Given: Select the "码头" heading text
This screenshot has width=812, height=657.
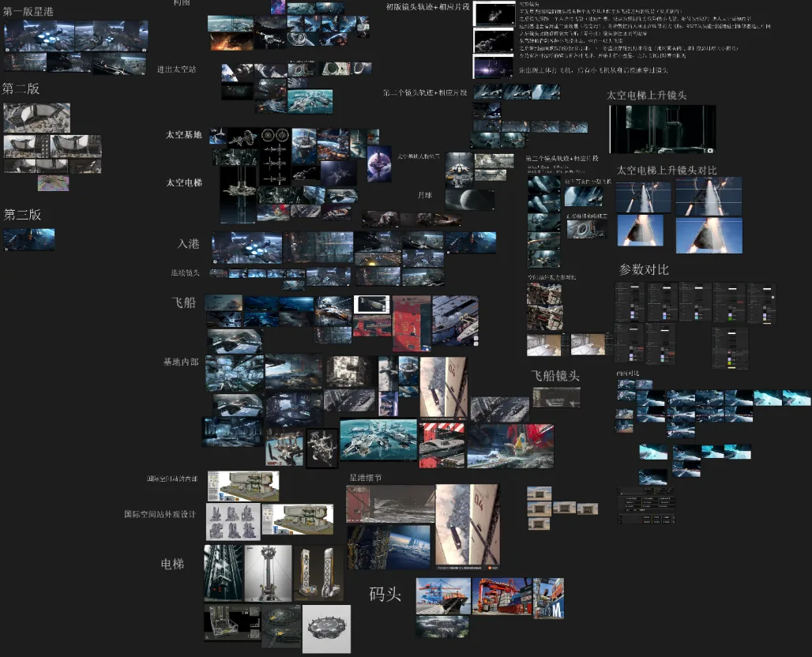Looking at the screenshot, I should pyautogui.click(x=385, y=594).
